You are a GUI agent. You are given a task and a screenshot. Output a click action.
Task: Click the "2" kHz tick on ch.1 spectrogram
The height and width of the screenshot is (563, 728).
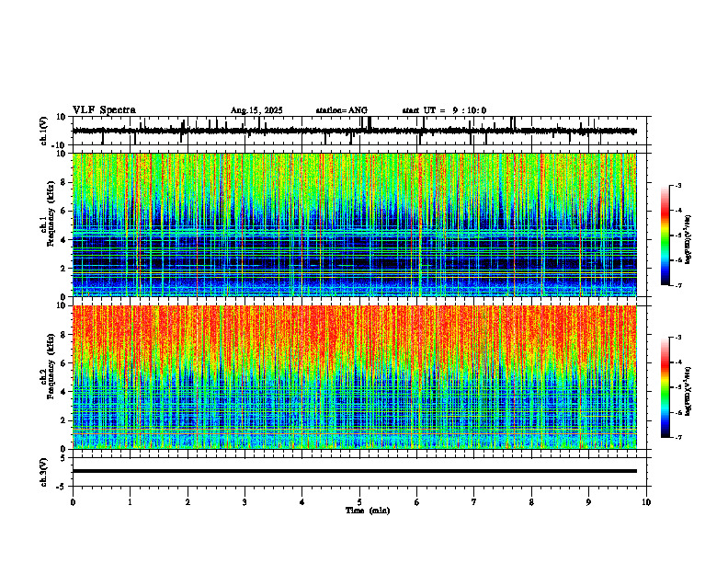click(64, 268)
